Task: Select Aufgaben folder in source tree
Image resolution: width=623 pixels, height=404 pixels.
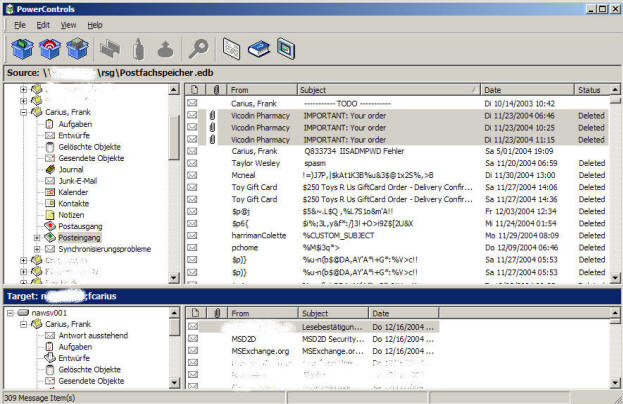Action: pyautogui.click(x=75, y=124)
